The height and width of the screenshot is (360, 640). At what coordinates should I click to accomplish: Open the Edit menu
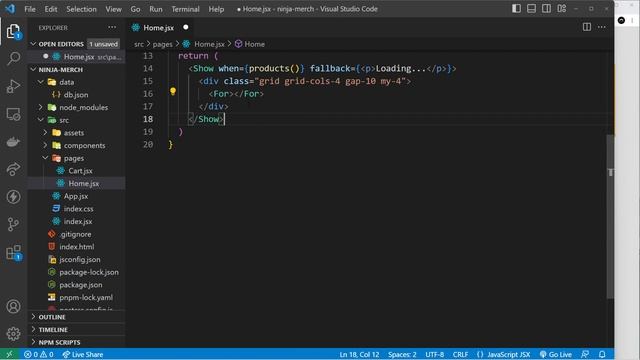pyautogui.click(x=51, y=9)
